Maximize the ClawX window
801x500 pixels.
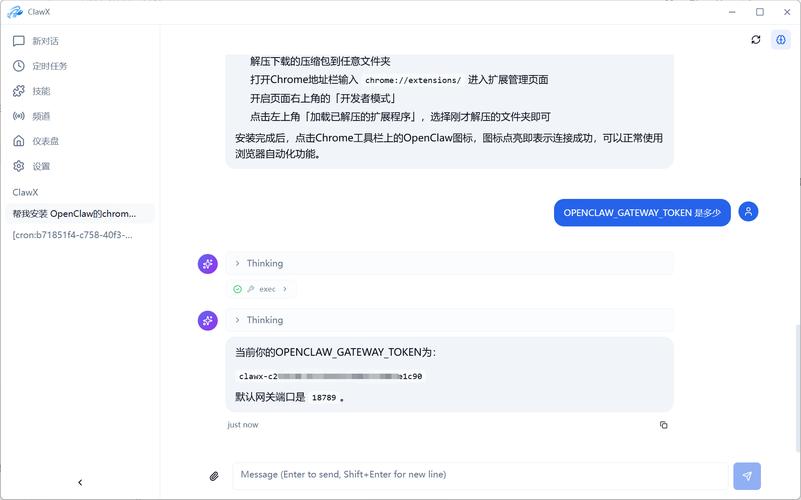760,12
